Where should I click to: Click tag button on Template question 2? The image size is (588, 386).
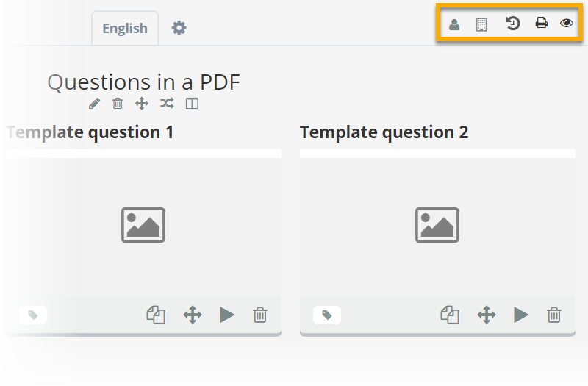327,315
